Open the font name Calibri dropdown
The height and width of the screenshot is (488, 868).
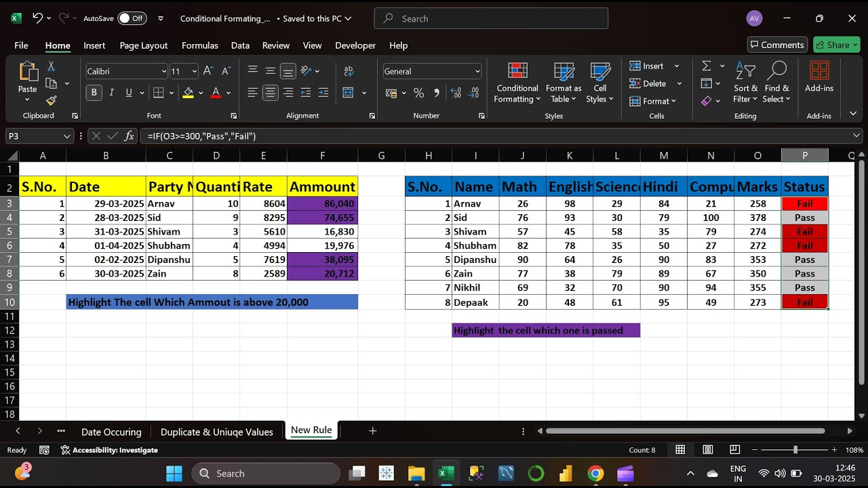(x=163, y=71)
